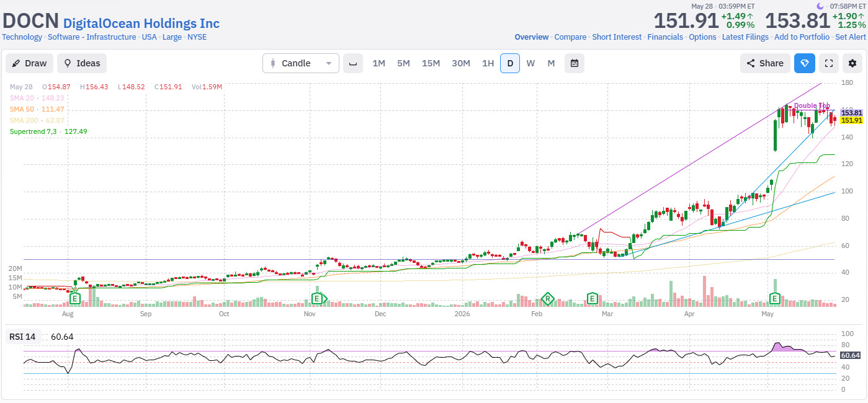Click the RSI 14 indicator label
The height and width of the screenshot is (403, 868).
click(22, 337)
